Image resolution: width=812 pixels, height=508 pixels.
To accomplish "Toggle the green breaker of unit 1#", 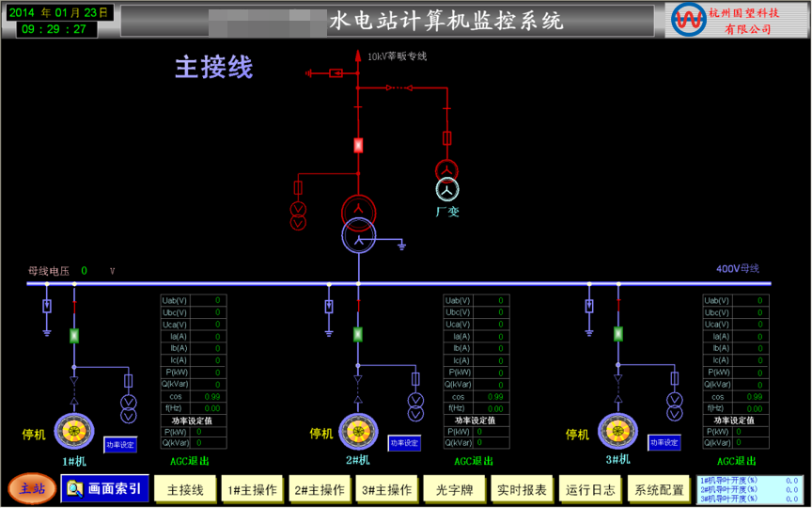I will point(73,335).
